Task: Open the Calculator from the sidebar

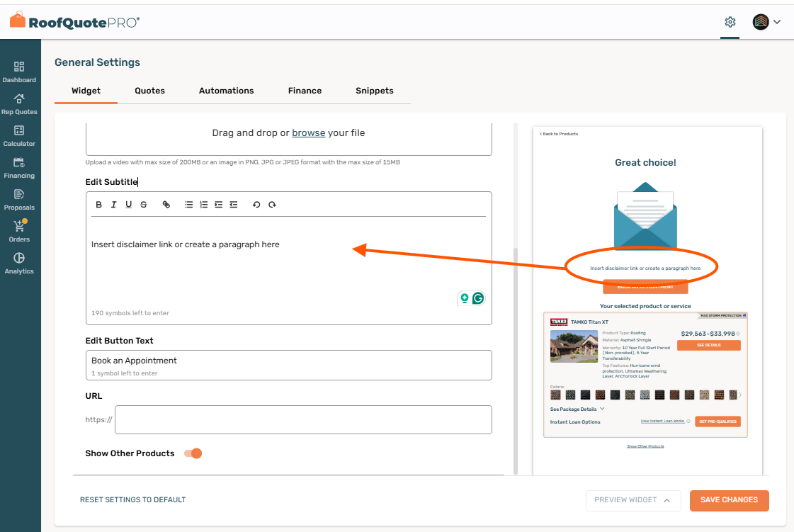Action: coord(19,135)
